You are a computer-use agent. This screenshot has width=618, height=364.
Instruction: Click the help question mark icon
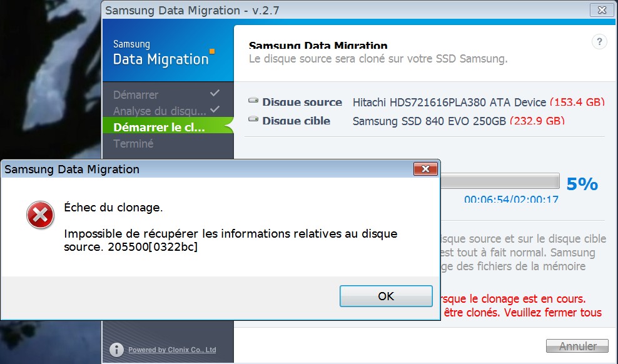point(599,42)
